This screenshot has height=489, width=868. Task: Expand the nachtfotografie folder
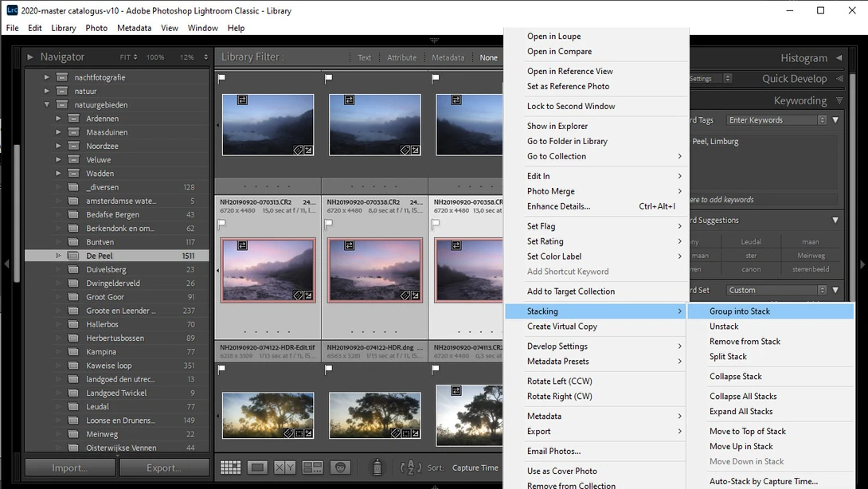[x=46, y=77]
